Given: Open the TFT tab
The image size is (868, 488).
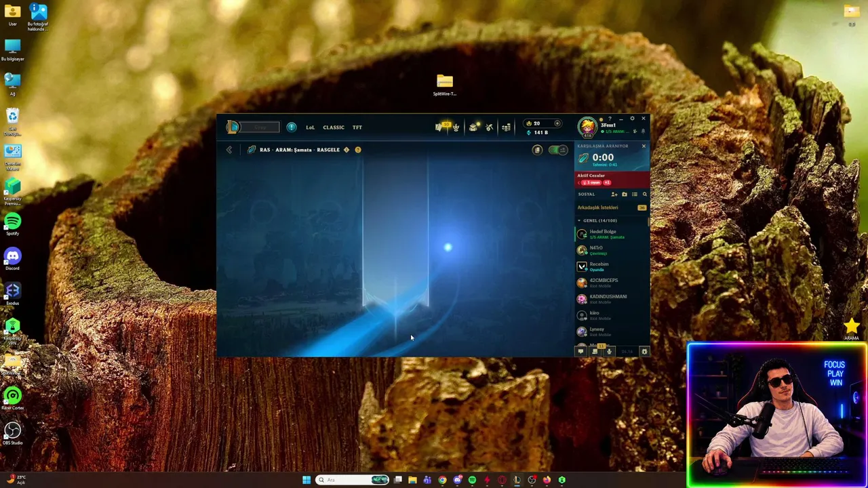Looking at the screenshot, I should pyautogui.click(x=357, y=127).
